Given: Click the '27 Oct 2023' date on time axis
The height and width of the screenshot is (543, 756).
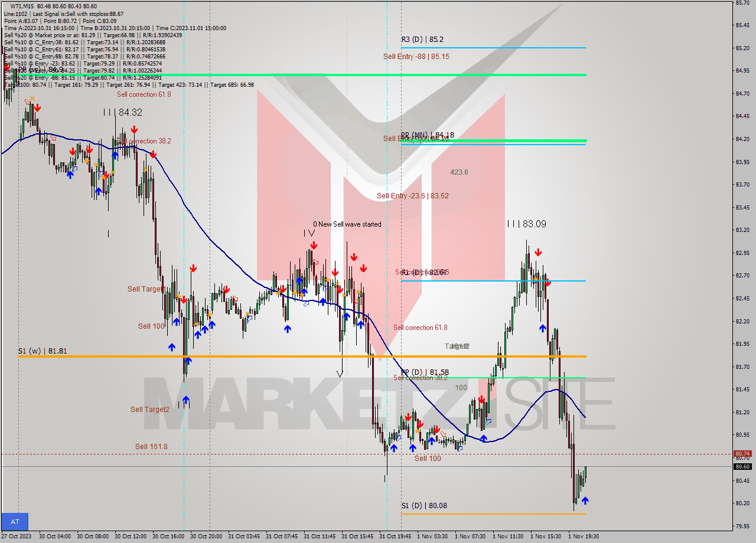Looking at the screenshot, I should [15, 537].
